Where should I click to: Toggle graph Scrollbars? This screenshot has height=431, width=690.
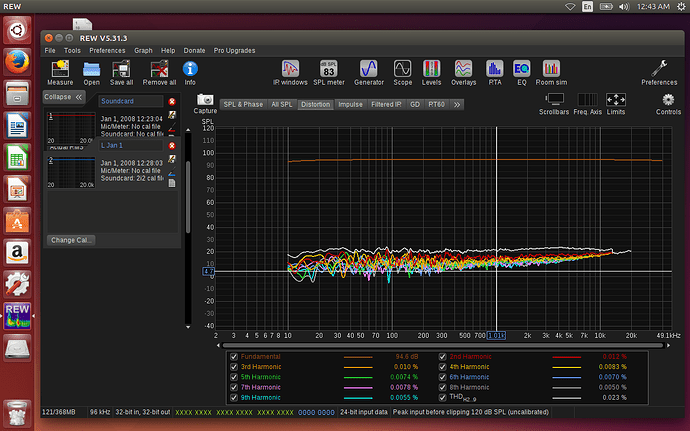tap(554, 104)
